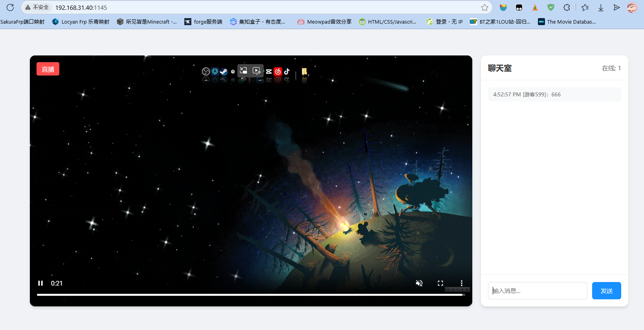Open the fruit bowl browser extension
The height and width of the screenshot is (330, 644).
(503, 7)
